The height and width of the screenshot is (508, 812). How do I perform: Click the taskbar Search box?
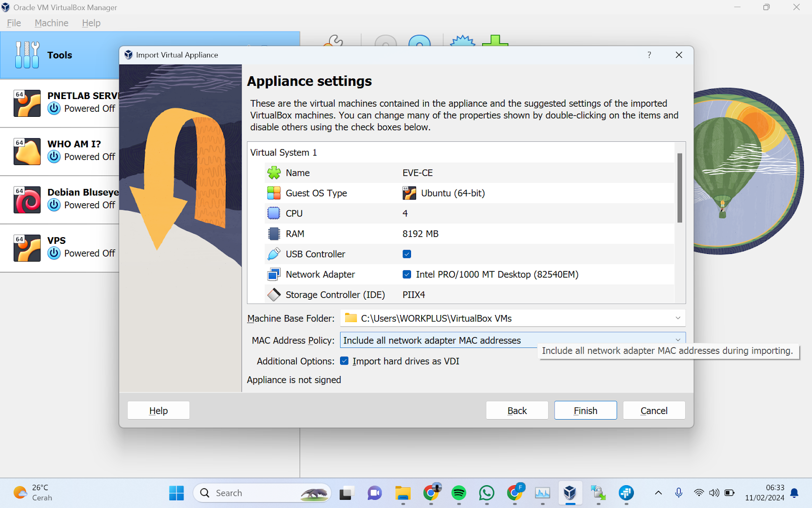click(x=262, y=493)
